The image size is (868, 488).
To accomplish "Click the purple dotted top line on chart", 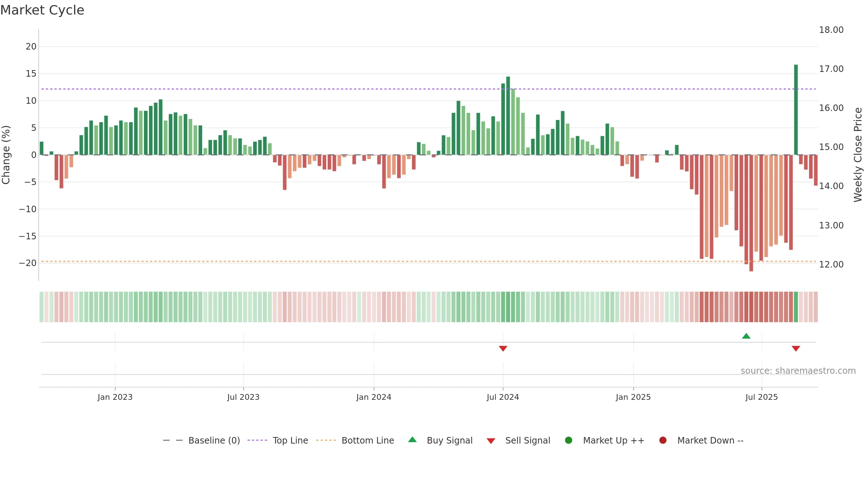I will pos(429,89).
